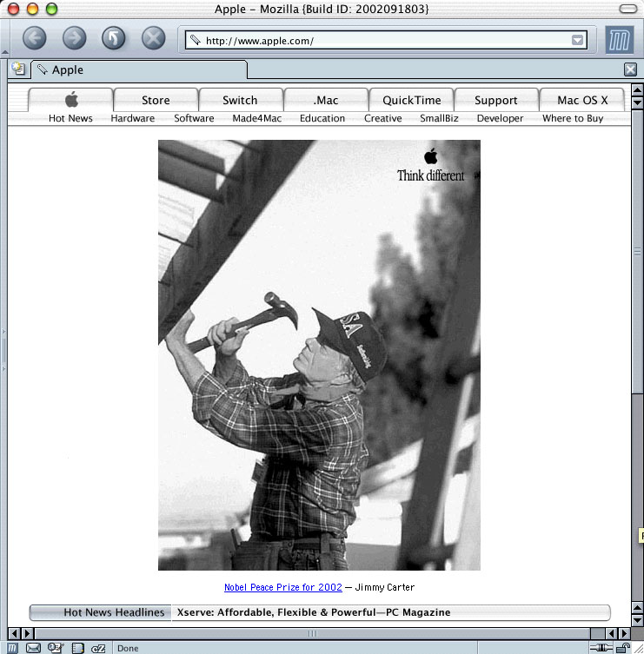Go forward with the Forward arrow button
Image resolution: width=644 pixels, height=654 pixels.
(x=74, y=38)
